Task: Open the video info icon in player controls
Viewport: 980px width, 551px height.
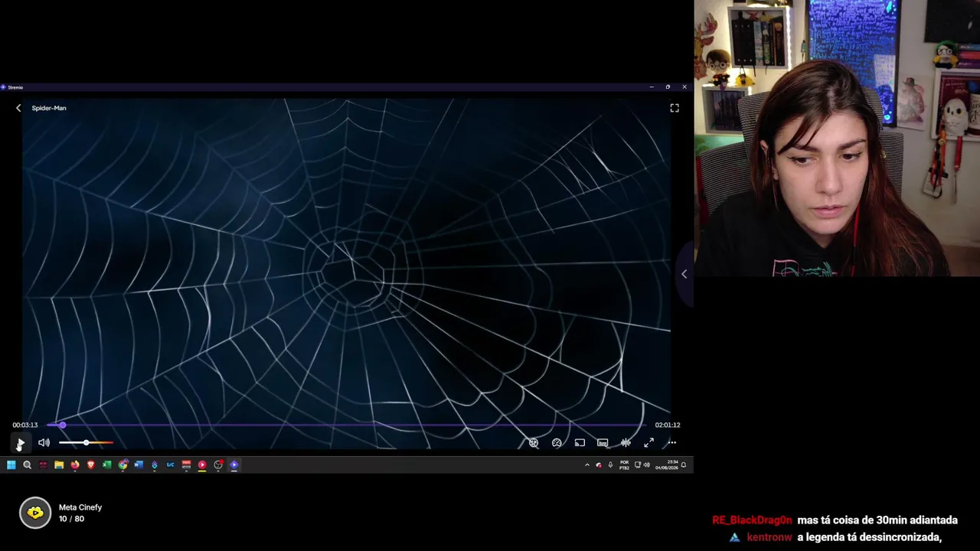Action: [x=534, y=442]
